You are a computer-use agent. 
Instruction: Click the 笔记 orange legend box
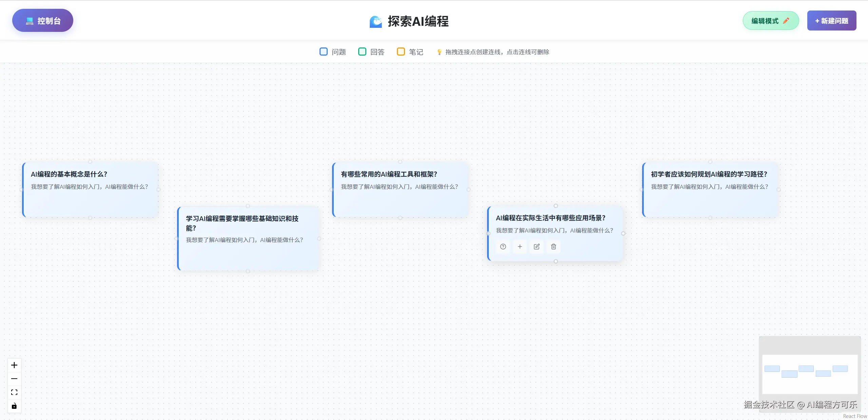click(401, 52)
